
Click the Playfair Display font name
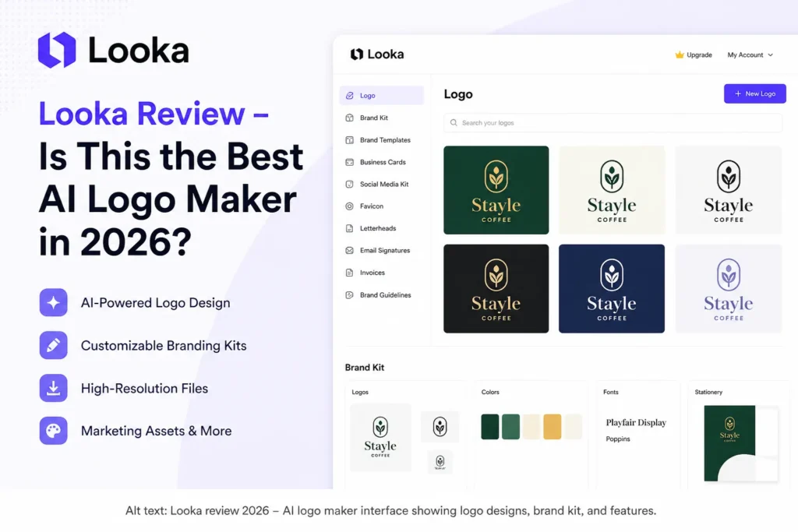click(x=636, y=423)
